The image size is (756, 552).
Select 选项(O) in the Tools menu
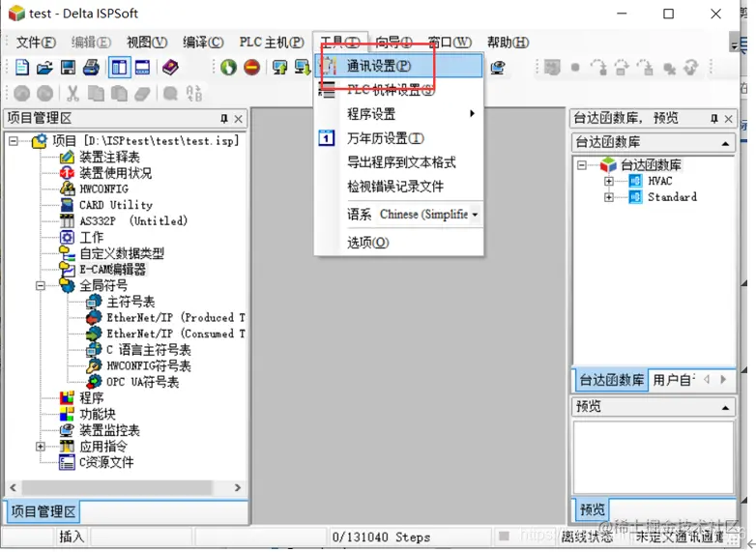tap(398, 243)
